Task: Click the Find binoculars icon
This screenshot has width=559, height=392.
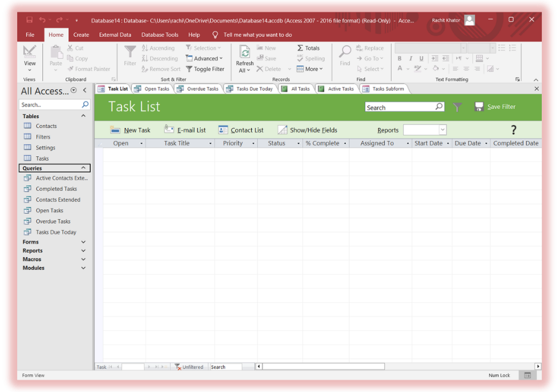Action: pos(345,52)
